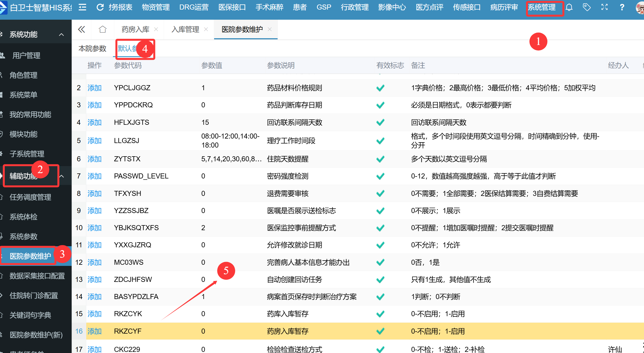Click valid-flag checkmark for PASSWD_LEVEL row

380,176
